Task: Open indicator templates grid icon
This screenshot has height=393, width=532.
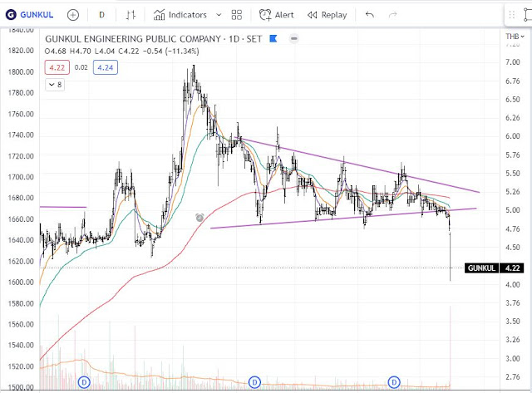Action: (236, 15)
